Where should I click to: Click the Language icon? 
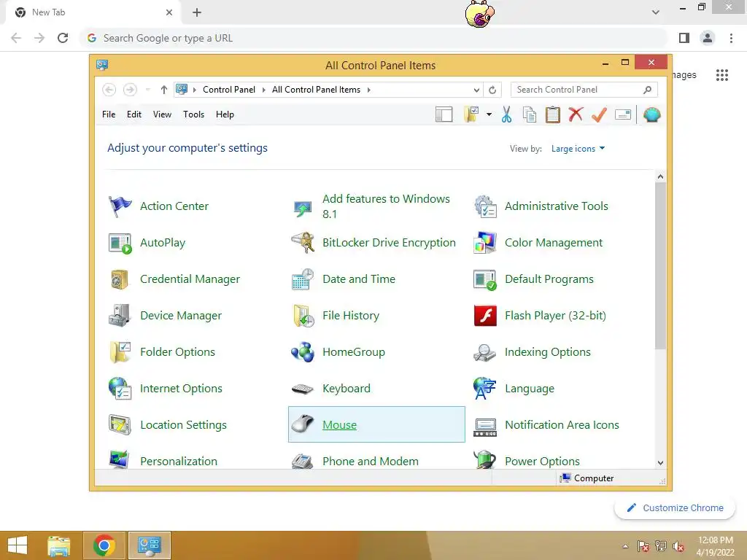click(485, 389)
